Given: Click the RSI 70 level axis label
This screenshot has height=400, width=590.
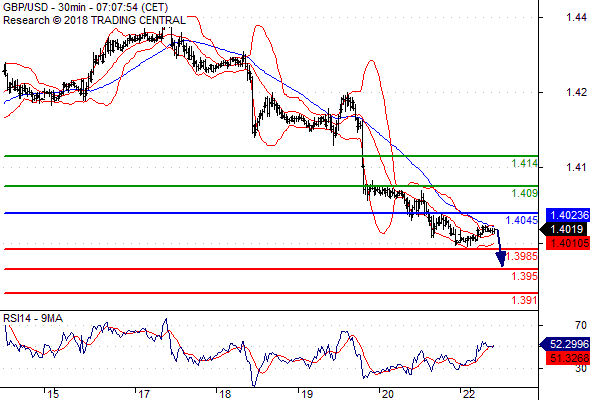Looking at the screenshot, I should coord(581,325).
